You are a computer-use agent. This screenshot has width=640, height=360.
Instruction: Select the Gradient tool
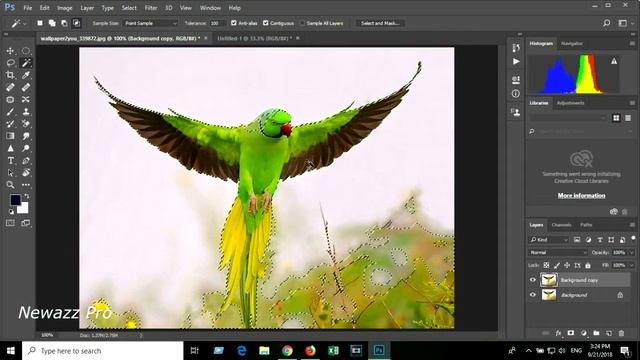(10, 136)
